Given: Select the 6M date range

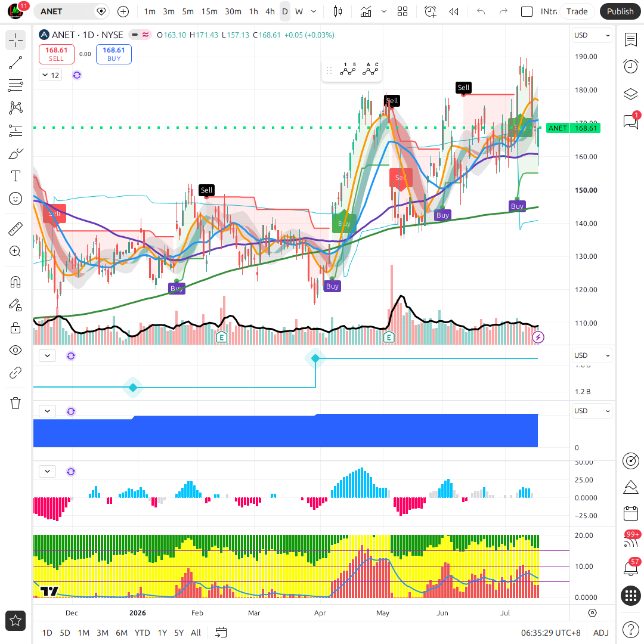Looking at the screenshot, I should tap(122, 633).
